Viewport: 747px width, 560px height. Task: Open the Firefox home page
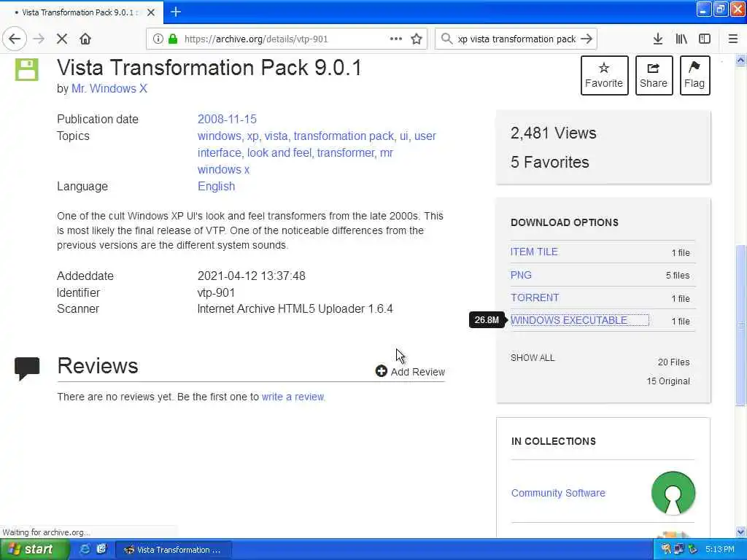(x=85, y=39)
